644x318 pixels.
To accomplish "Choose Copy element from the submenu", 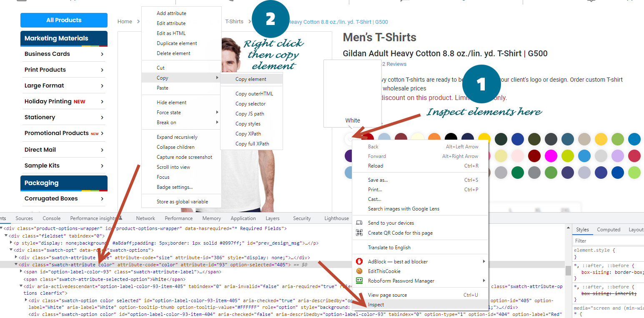I will (x=251, y=79).
